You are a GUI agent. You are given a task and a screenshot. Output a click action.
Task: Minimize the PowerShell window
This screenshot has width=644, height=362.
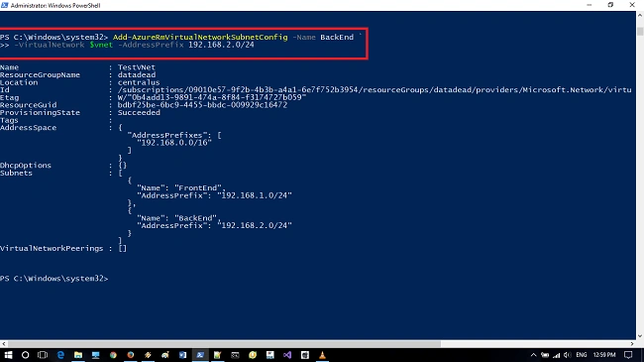(x=590, y=5)
